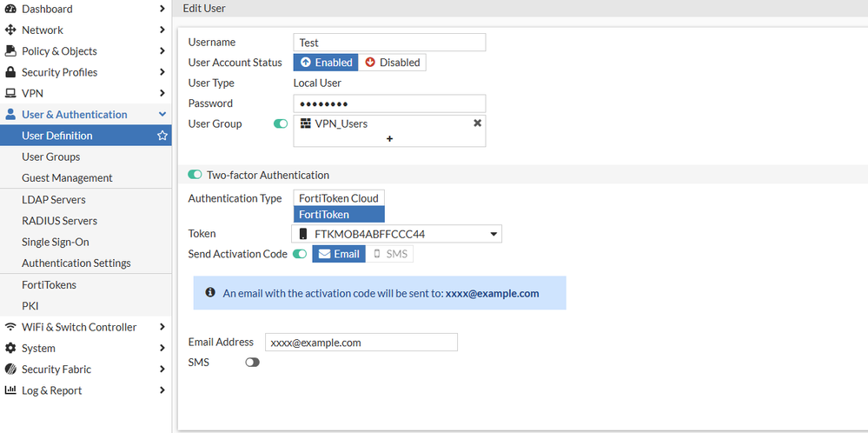Disable the Two-factor Authentication toggle
The width and height of the screenshot is (868, 433).
pyautogui.click(x=195, y=175)
